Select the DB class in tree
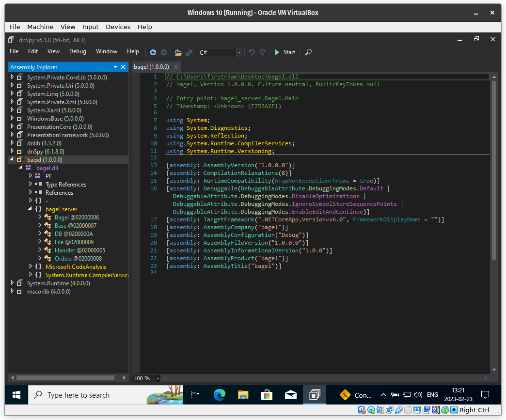This screenshot has width=506, height=420. coord(58,234)
